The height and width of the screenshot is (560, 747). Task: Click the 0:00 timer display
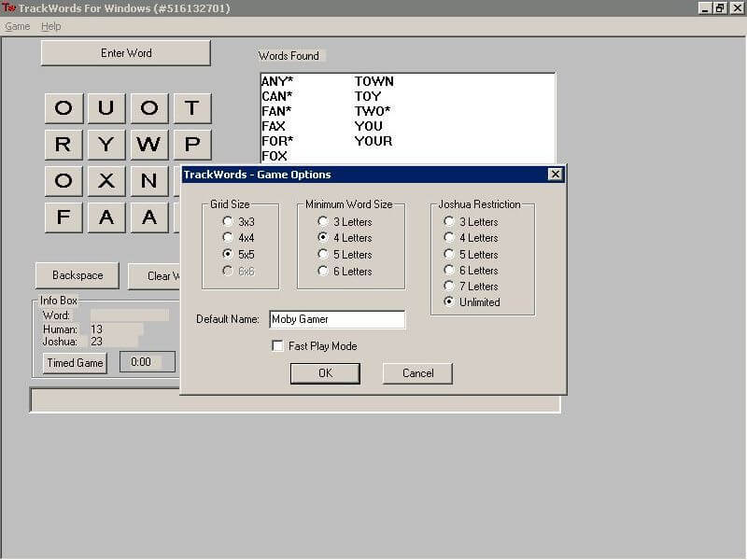coord(148,362)
